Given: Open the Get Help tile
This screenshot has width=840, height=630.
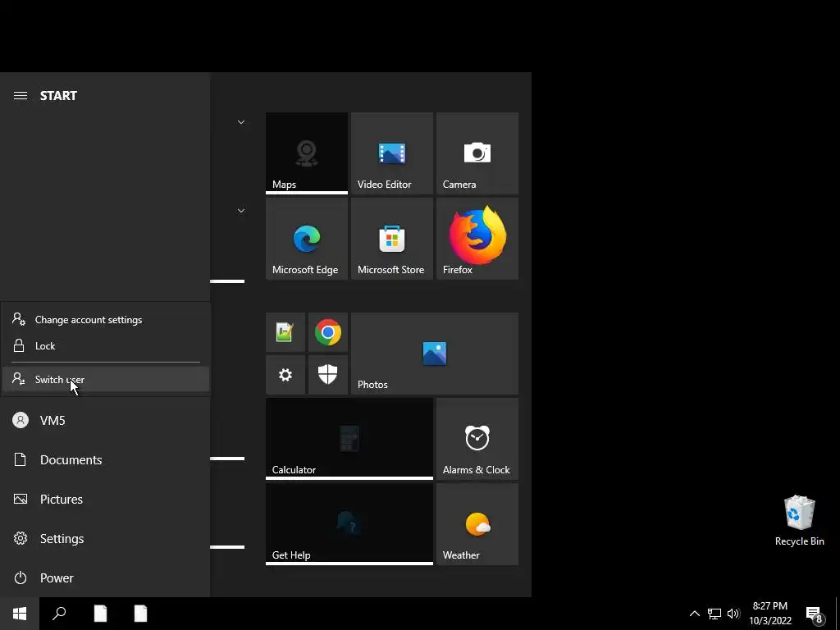Looking at the screenshot, I should point(349,524).
